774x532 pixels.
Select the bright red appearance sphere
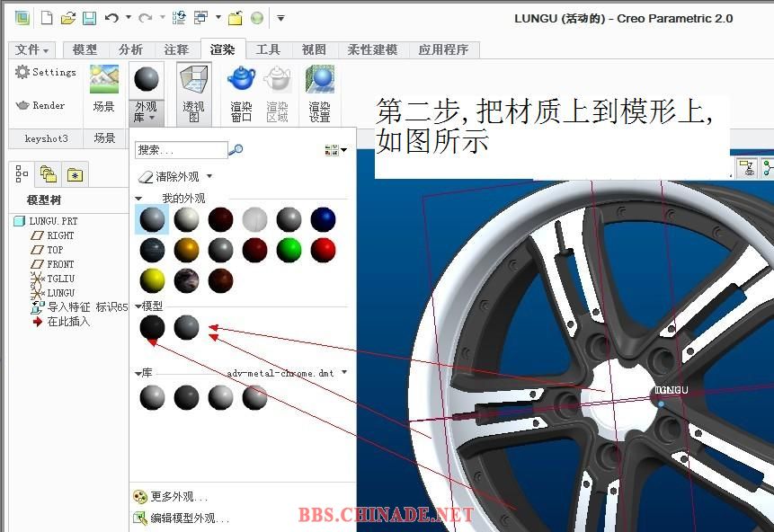click(323, 250)
